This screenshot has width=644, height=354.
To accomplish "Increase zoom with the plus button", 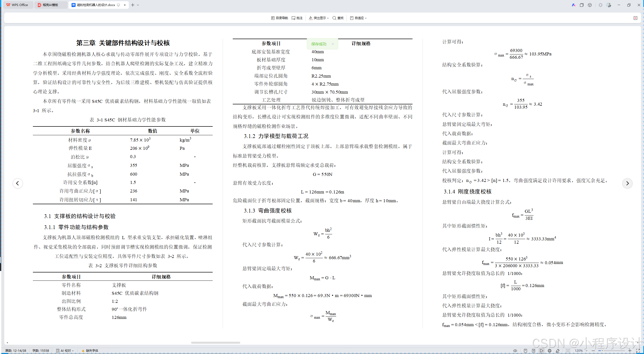I will pyautogui.click(x=630, y=350).
